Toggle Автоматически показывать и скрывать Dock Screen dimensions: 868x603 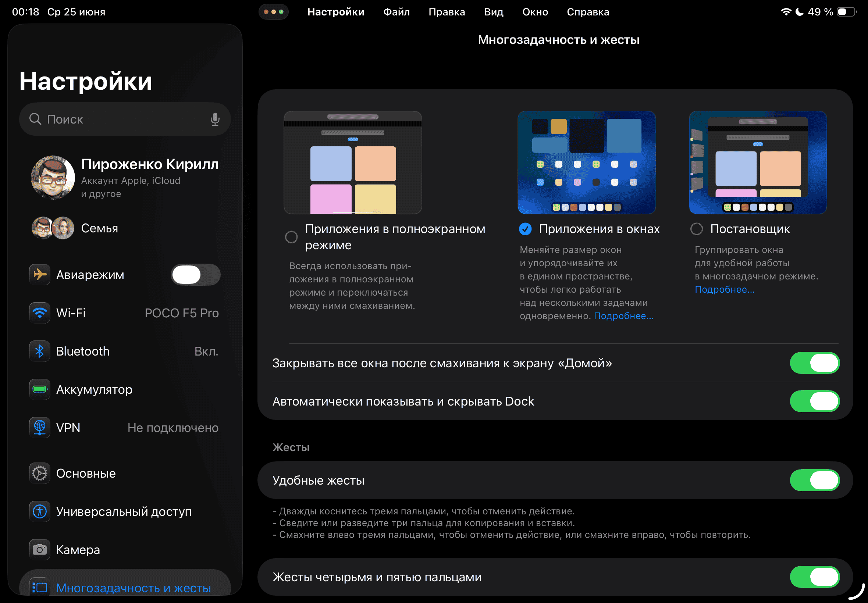(x=815, y=401)
